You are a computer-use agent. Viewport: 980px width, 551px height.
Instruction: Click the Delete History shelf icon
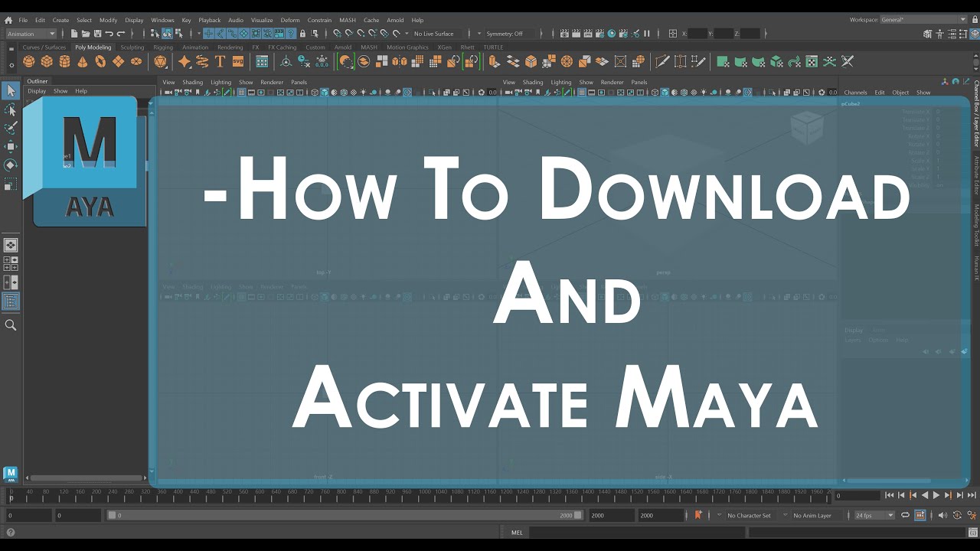point(304,62)
